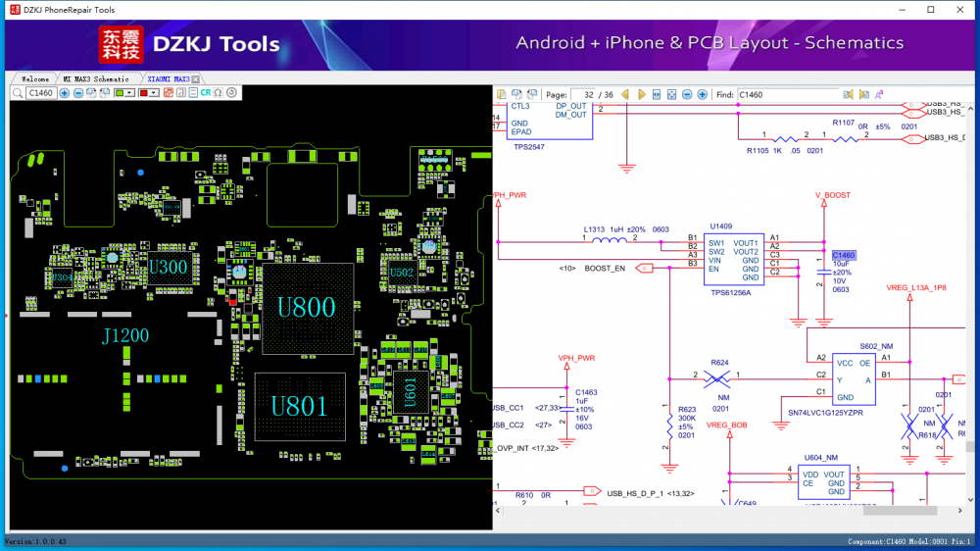Click fit-to-width icon in schematic toolbar
This screenshot has height=551, width=980.
(x=657, y=95)
